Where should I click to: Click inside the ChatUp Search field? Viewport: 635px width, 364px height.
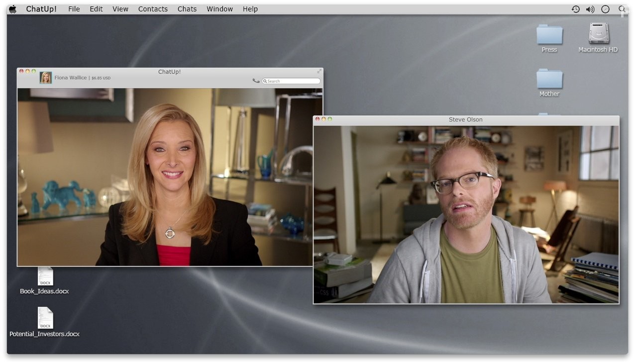[x=291, y=81]
